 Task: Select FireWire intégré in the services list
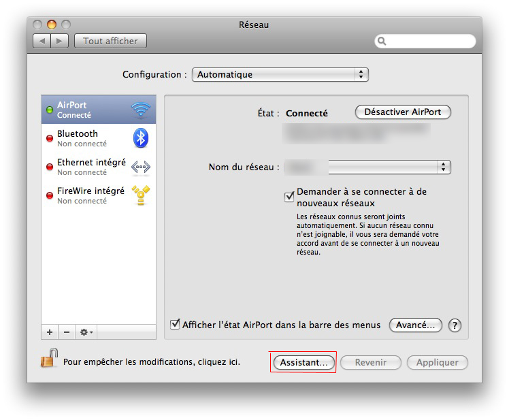[x=99, y=195]
